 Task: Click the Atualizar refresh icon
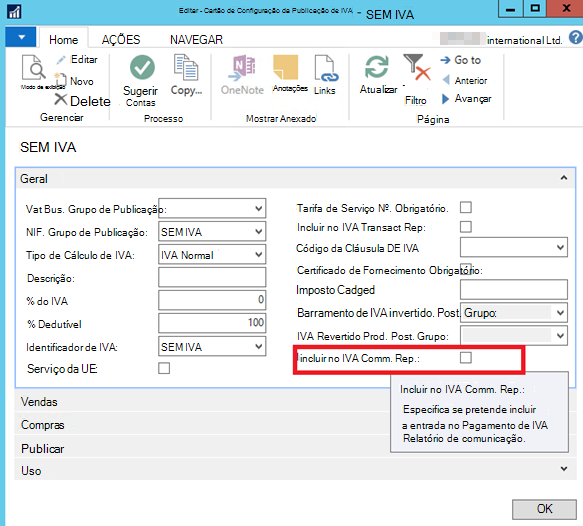point(377,67)
